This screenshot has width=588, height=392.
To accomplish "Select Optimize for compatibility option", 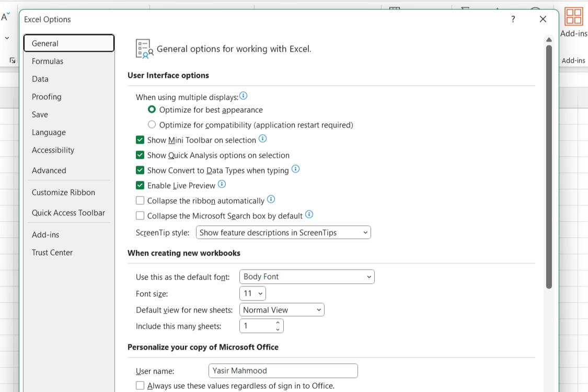I will click(x=152, y=124).
